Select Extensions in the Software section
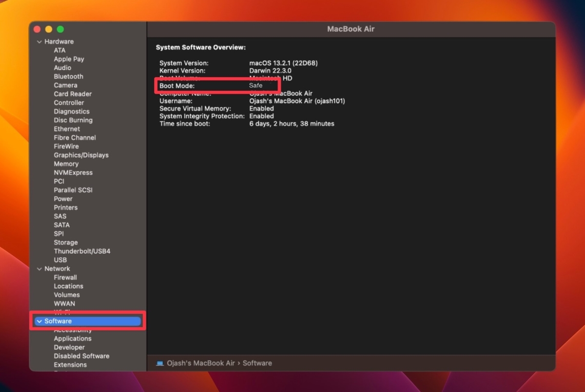 [70, 365]
